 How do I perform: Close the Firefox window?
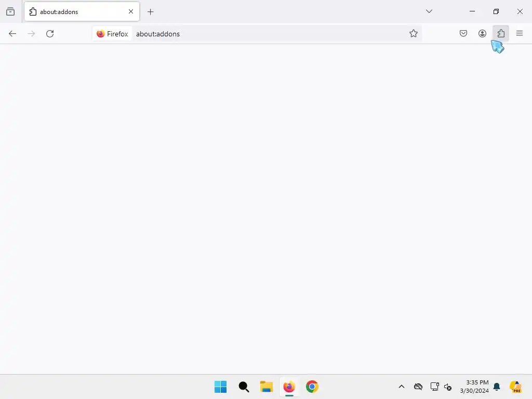[x=520, y=11]
